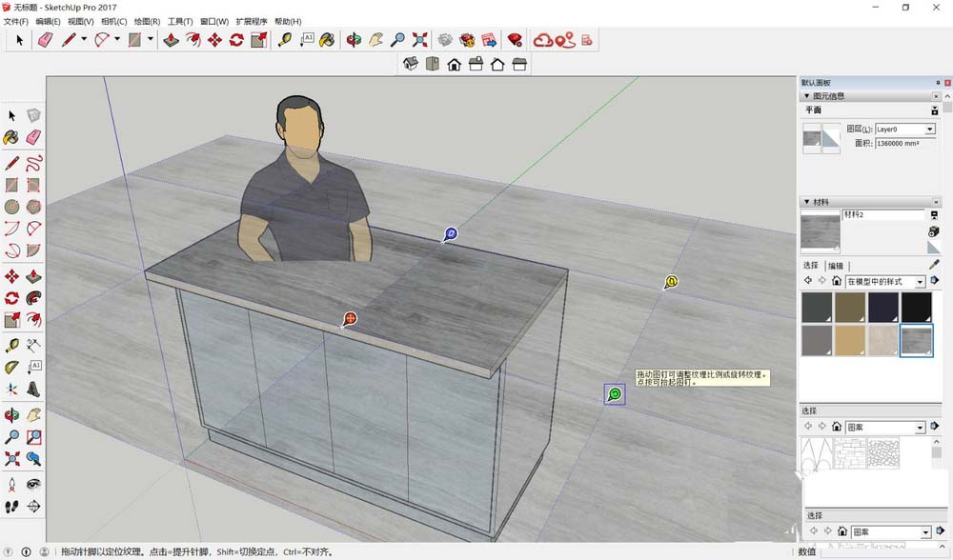Open 3D Warehouse from top toolbar
Image resolution: width=953 pixels, height=560 pixels.
pyautogui.click(x=466, y=39)
